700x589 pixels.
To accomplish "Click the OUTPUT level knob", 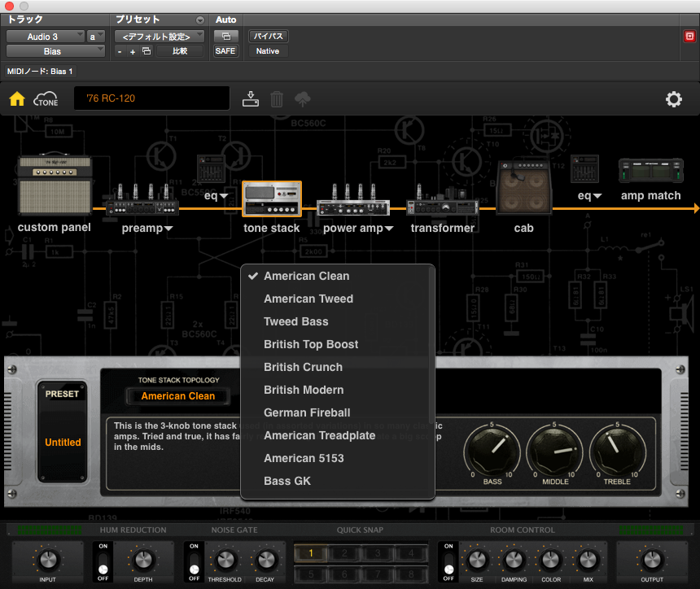I will tap(652, 561).
